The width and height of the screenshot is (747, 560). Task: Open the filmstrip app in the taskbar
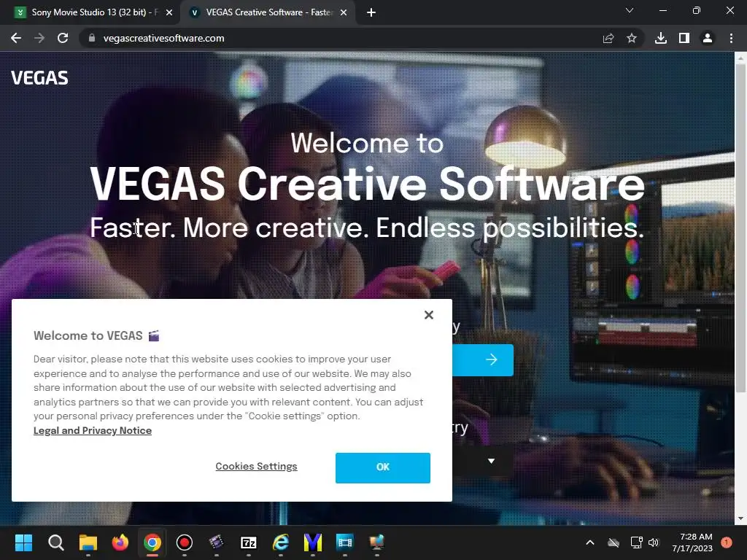coord(345,542)
